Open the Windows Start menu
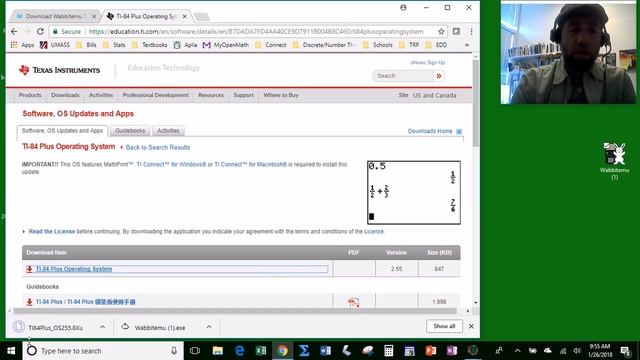640x360 pixels. click(x=11, y=351)
